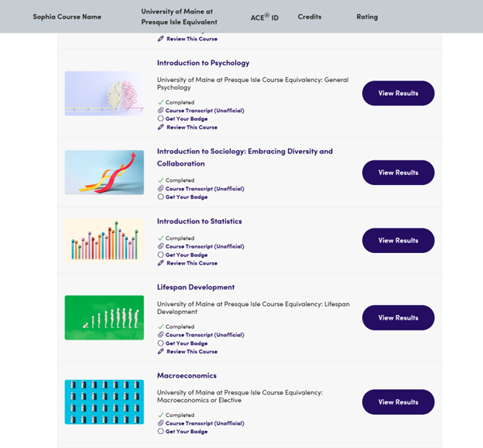The height and width of the screenshot is (448, 483).
Task: Click the Sophia Course Name column header
Action: (x=67, y=17)
